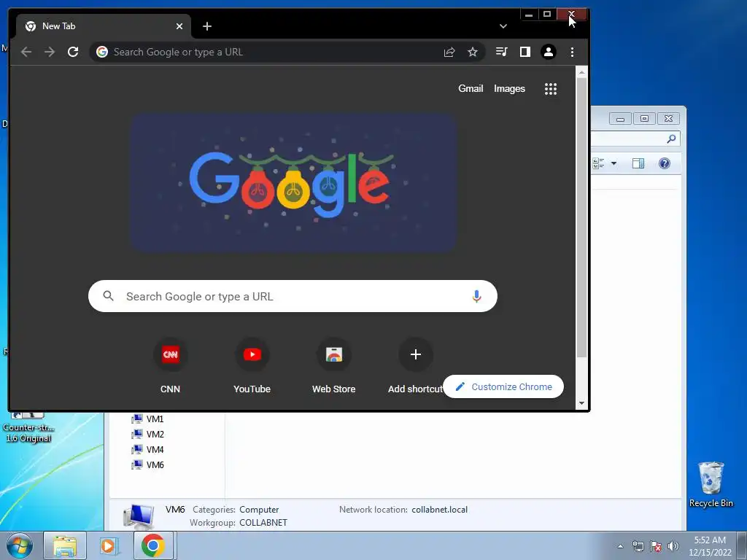
Task: Open Explorer help icon
Action: [665, 163]
